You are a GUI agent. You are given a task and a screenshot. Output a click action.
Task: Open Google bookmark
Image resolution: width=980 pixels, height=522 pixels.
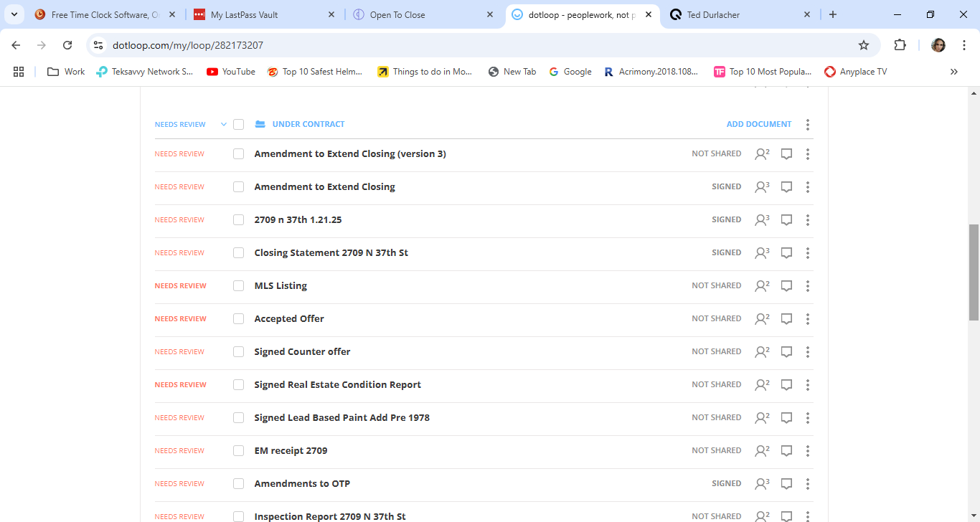(570, 72)
